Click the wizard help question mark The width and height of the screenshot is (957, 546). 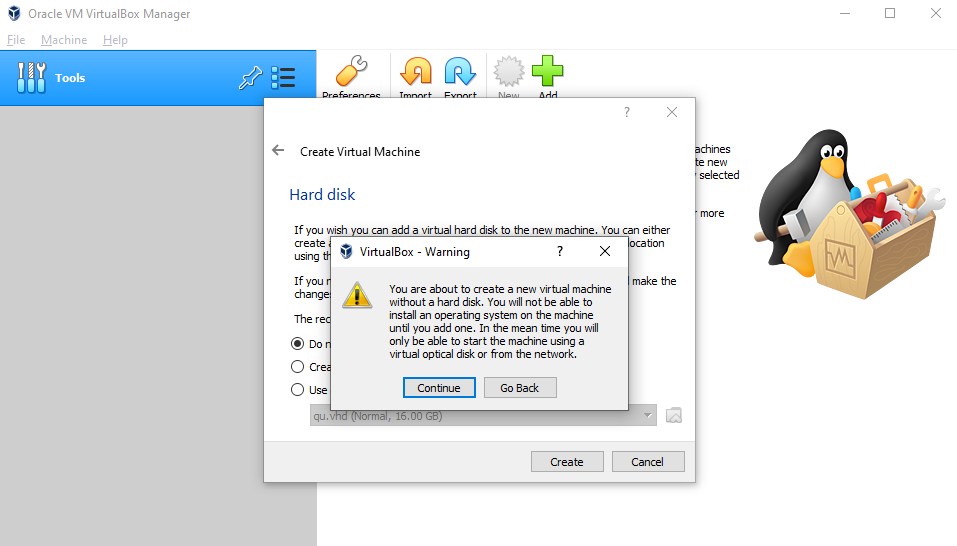(627, 112)
